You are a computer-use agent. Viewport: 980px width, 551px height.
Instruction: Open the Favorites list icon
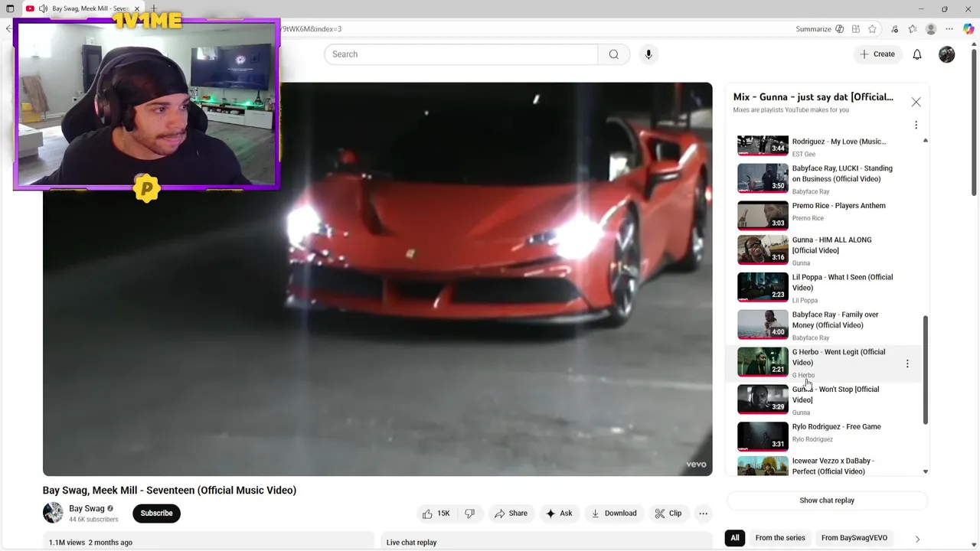click(x=913, y=29)
